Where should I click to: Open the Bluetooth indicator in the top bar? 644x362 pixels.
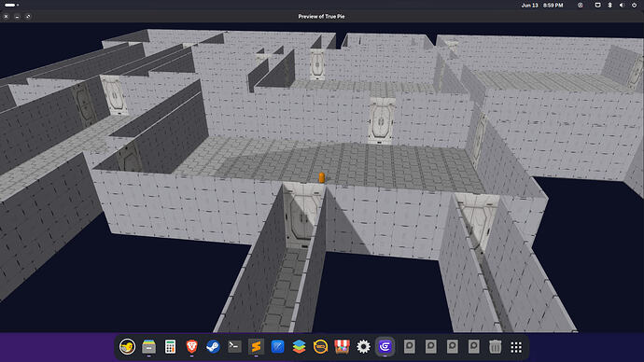[609, 6]
